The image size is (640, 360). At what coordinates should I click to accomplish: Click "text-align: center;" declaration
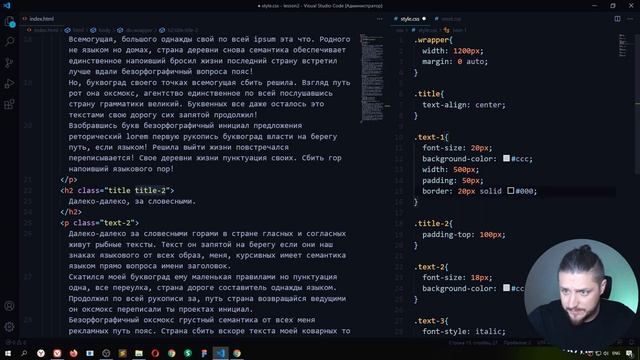464,105
